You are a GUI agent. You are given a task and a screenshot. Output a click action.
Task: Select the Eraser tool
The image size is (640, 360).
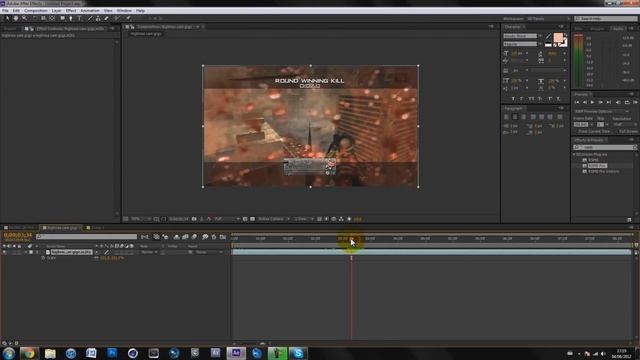107,18
